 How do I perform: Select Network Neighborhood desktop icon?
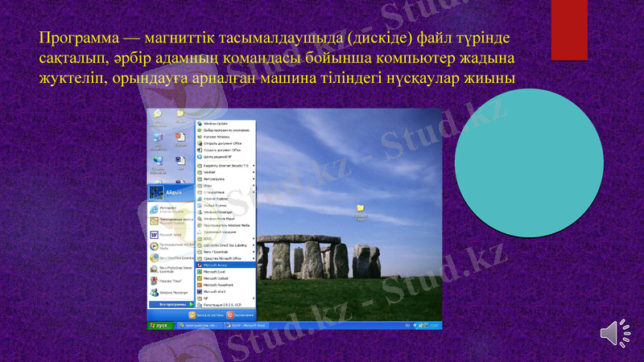pyautogui.click(x=158, y=165)
